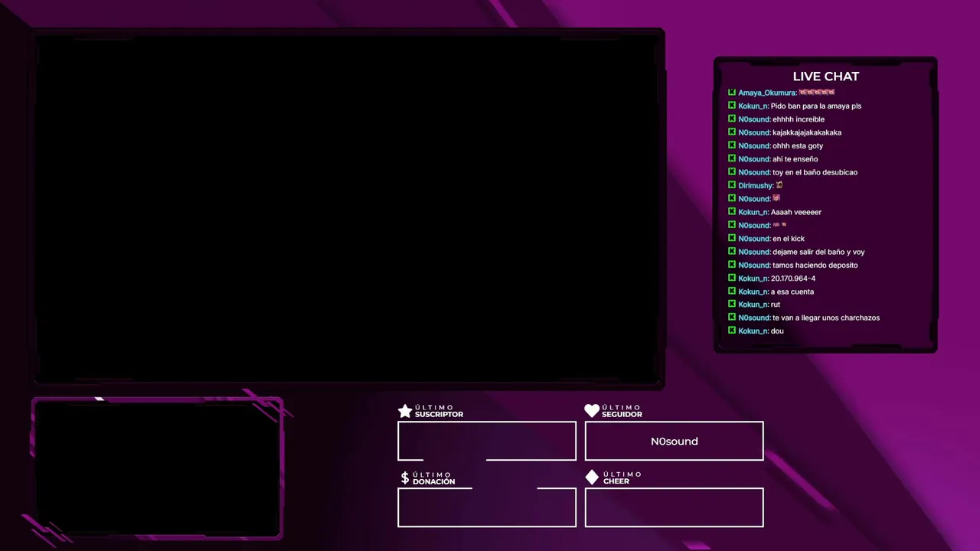Click the Kick badge on the 'dou' message
The height and width of the screenshot is (551, 980).
(732, 331)
